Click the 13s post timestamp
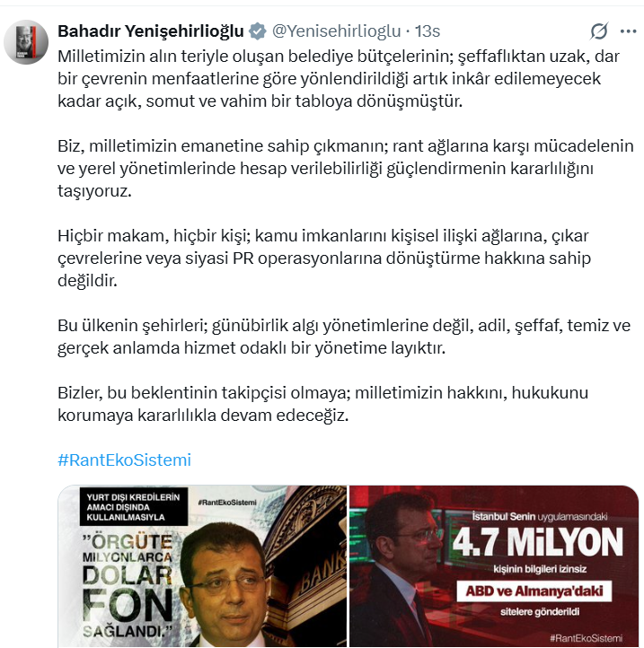This screenshot has width=644, height=648. (x=428, y=31)
